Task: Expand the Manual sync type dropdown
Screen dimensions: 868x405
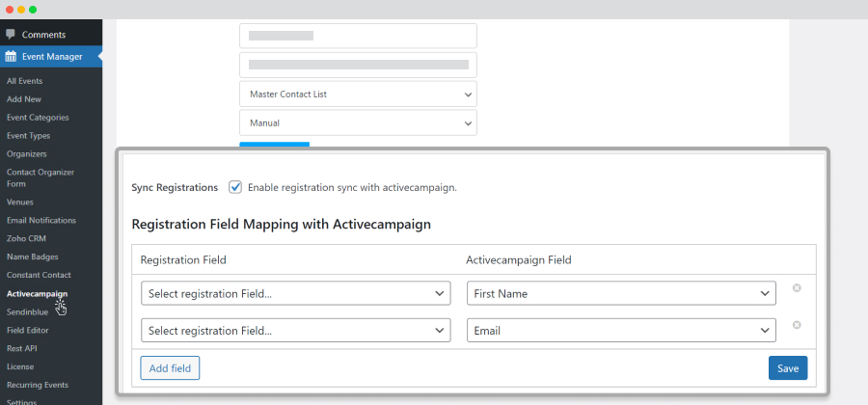Action: (x=358, y=122)
